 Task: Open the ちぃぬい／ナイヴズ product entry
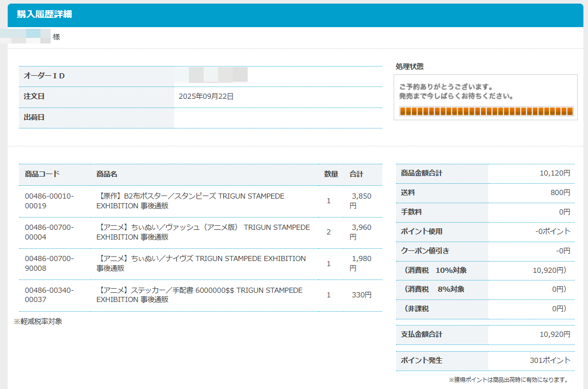click(201, 264)
